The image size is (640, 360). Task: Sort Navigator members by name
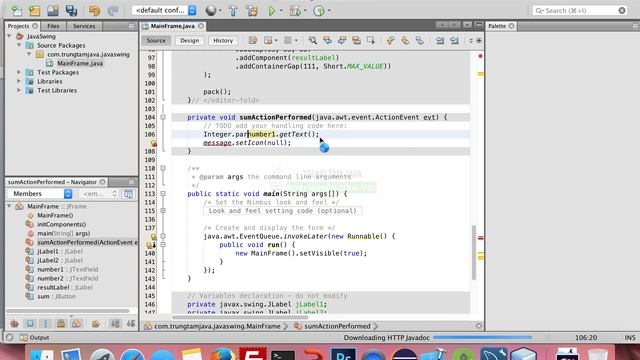(x=116, y=324)
